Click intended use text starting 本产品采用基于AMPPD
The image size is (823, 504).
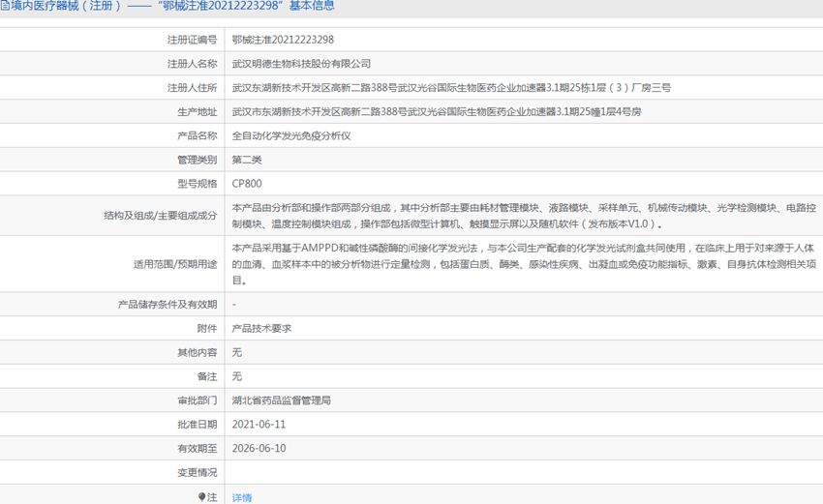523,264
